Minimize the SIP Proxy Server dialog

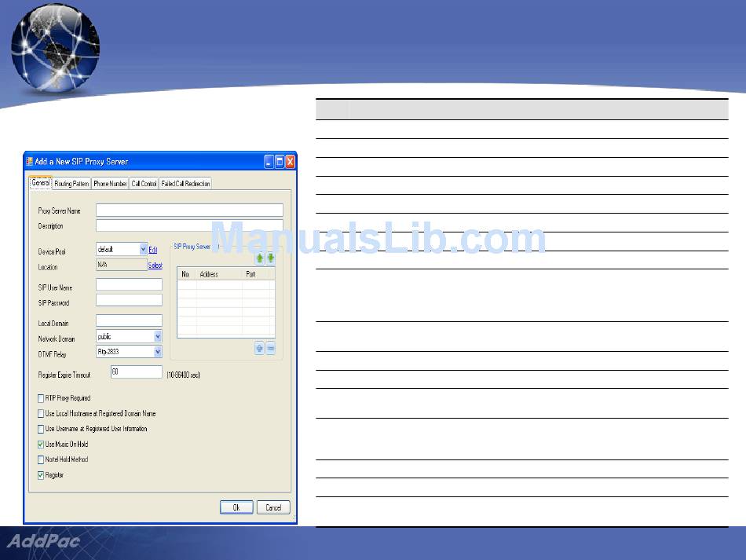269,162
